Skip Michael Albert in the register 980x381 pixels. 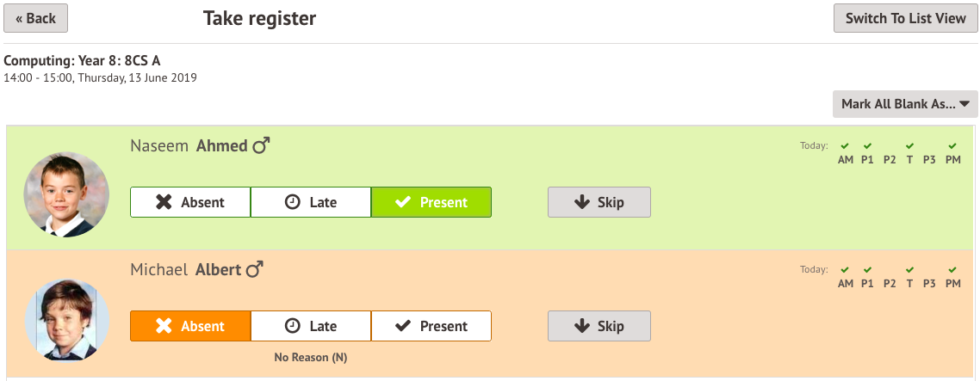pyautogui.click(x=599, y=326)
